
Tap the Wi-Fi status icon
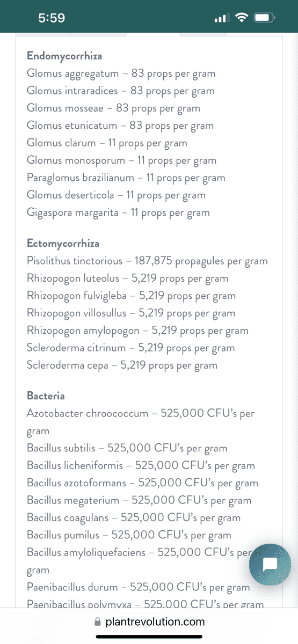coord(241,18)
